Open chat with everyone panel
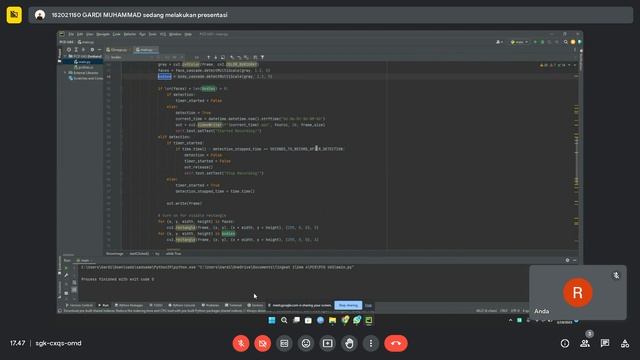 (x=605, y=343)
